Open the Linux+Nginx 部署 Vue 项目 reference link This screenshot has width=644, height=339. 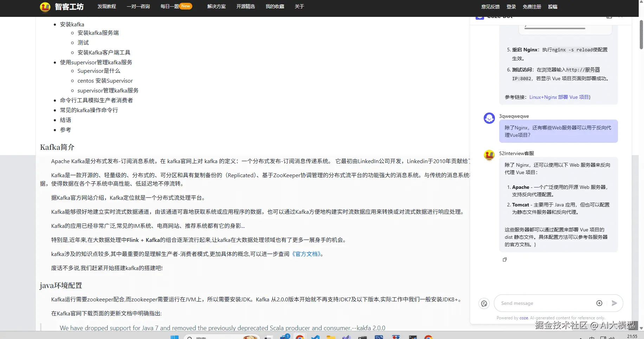pos(559,97)
